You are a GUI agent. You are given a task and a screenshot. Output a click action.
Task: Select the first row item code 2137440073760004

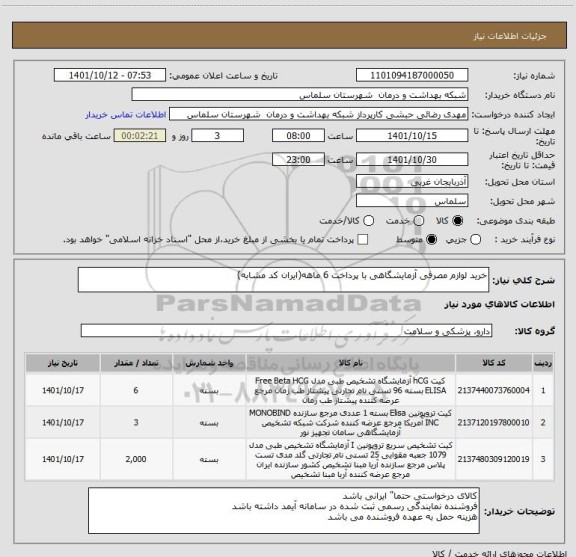pos(494,390)
